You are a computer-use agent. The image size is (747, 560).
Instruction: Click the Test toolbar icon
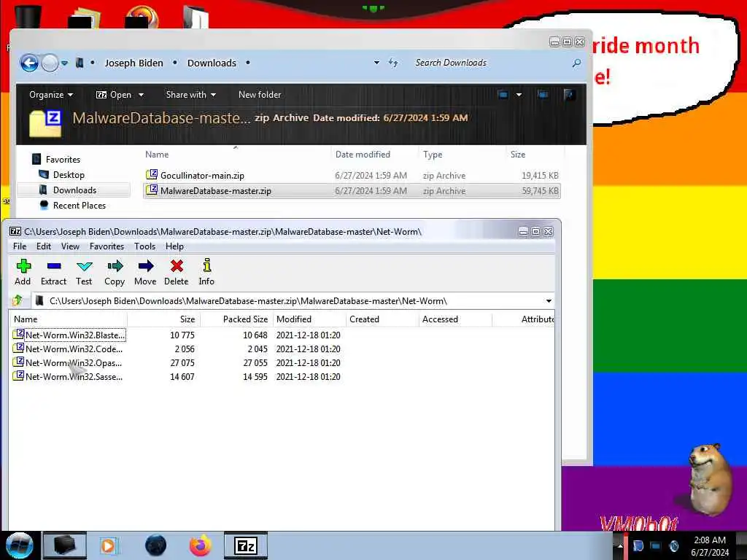click(x=84, y=272)
